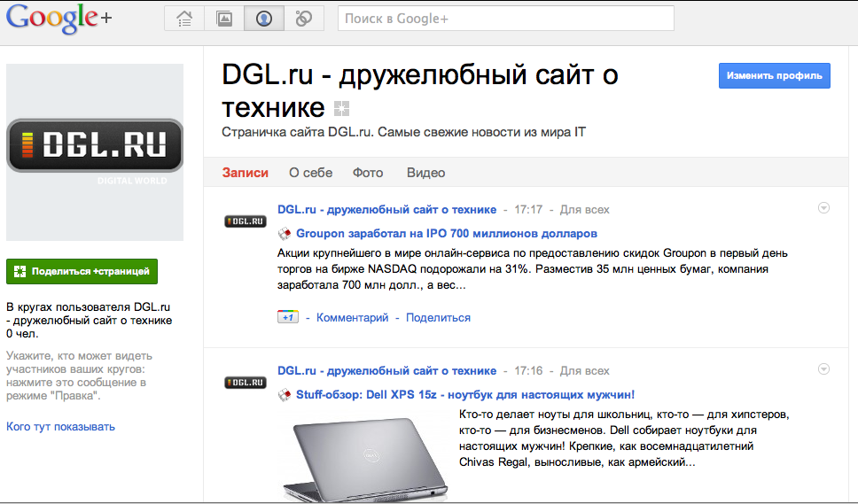Click Поделиться link on the Groupon post
The height and width of the screenshot is (504, 858).
[x=438, y=318]
